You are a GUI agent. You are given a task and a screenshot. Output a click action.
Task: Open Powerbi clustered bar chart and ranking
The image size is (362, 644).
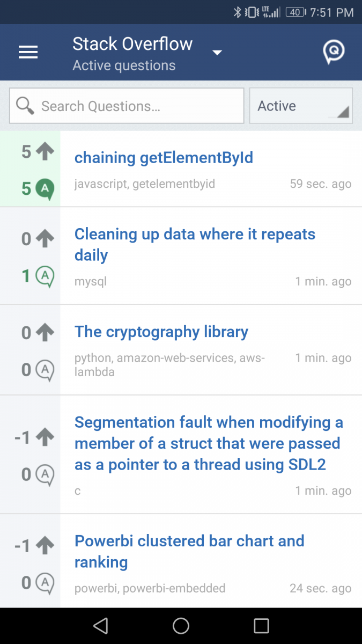189,551
